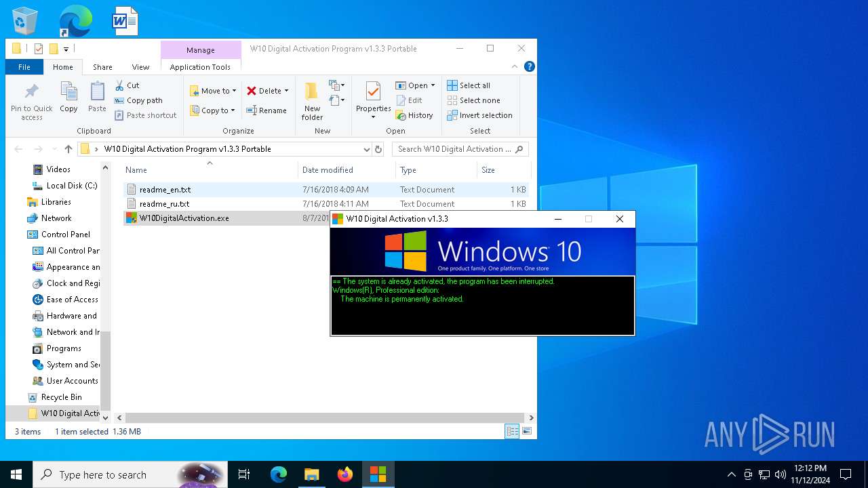Open the File tab
Screen dimensions: 868x488
pyautogui.click(x=24, y=67)
